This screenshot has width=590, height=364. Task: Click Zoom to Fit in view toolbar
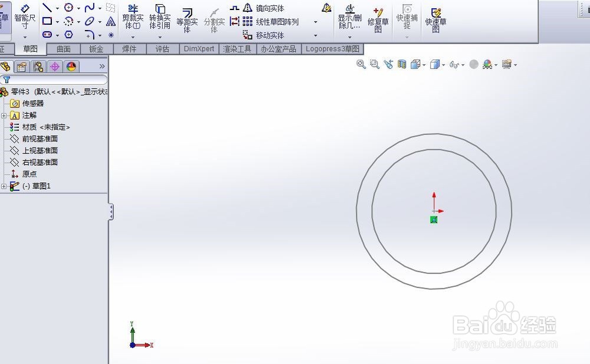pyautogui.click(x=361, y=64)
